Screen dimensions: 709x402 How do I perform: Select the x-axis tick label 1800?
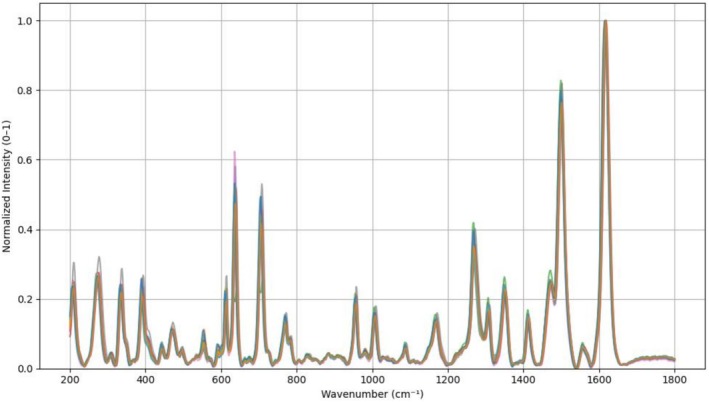click(675, 379)
